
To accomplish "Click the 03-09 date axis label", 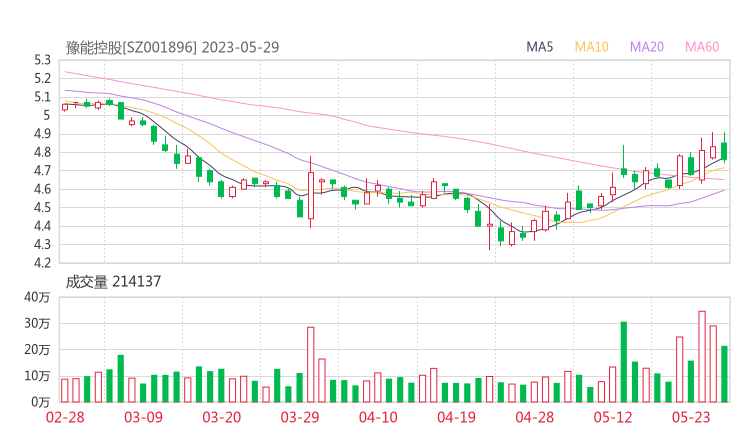I will click(x=143, y=417).
